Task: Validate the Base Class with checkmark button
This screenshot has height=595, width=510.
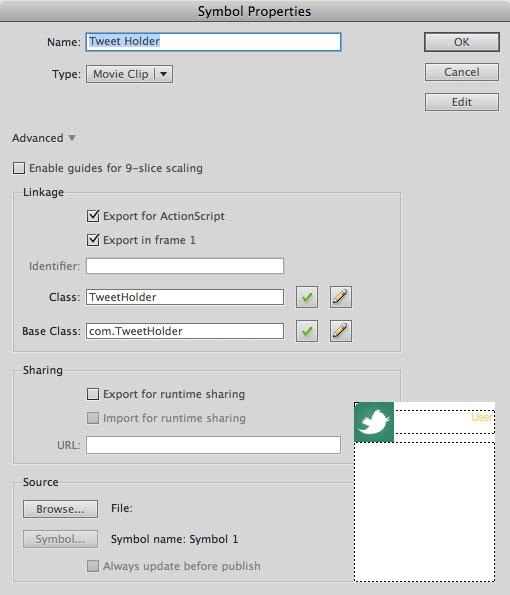Action: click(307, 331)
